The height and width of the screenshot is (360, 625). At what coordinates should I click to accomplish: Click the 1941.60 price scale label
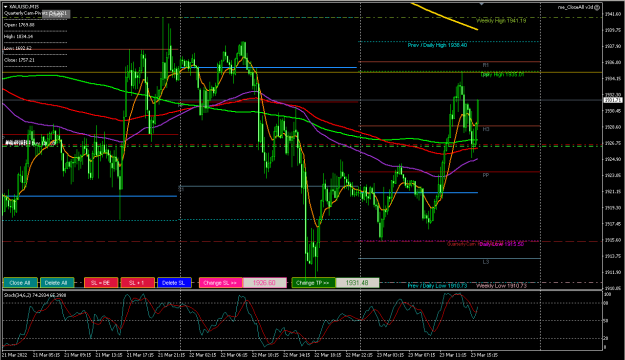click(x=613, y=14)
